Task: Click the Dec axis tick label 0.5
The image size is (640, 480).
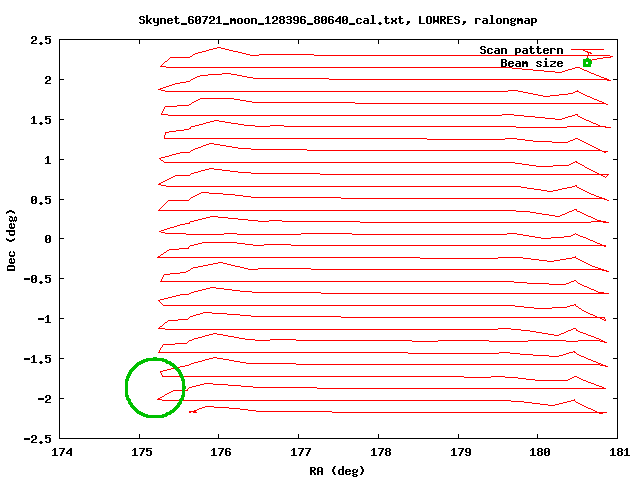Action: coord(41,200)
